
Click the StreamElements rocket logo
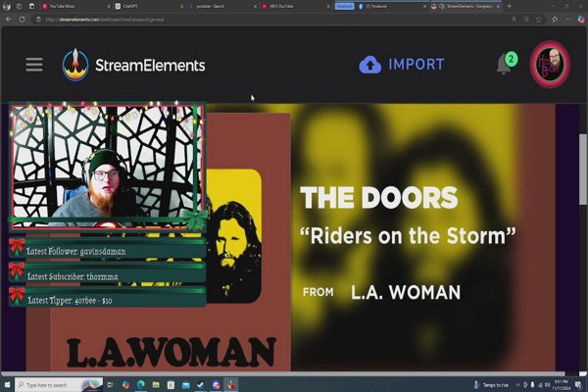pos(75,65)
